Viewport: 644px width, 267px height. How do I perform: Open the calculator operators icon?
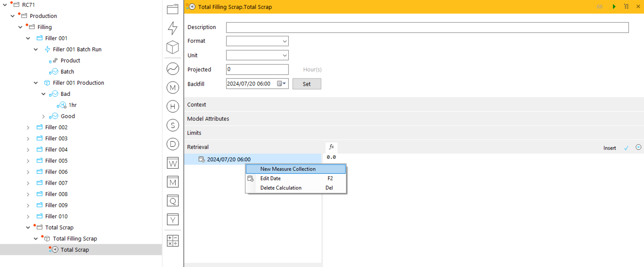tap(173, 241)
